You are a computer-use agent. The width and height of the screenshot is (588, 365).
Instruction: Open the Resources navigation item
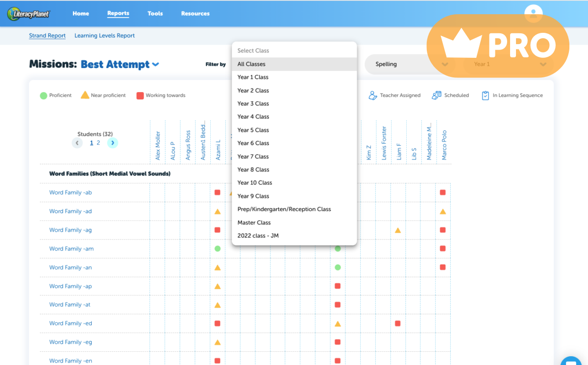pyautogui.click(x=195, y=14)
